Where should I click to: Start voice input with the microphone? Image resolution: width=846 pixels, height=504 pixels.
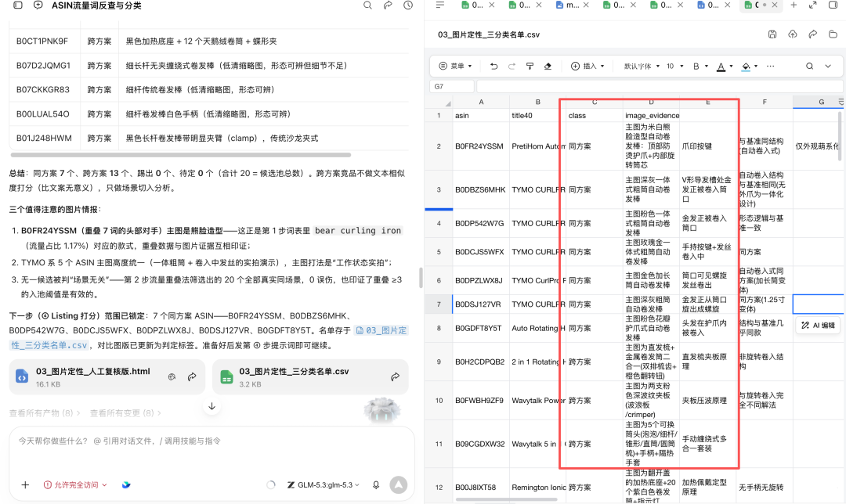click(376, 484)
